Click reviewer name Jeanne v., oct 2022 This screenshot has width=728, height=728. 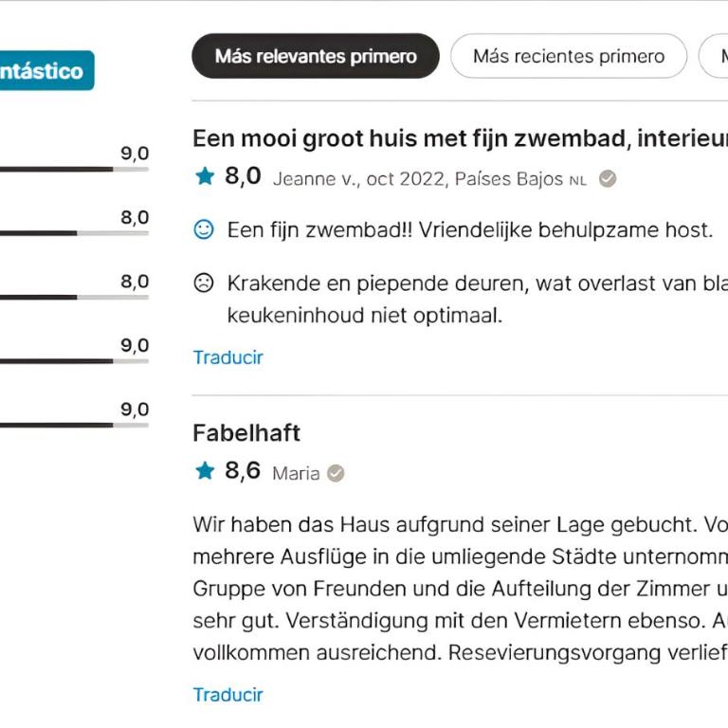click(x=360, y=179)
